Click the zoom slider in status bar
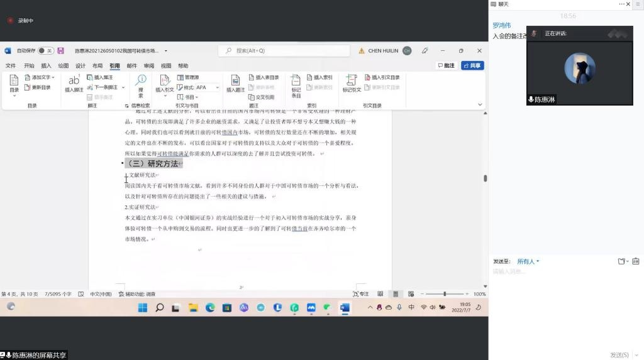This screenshot has width=644, height=360. (x=445, y=294)
